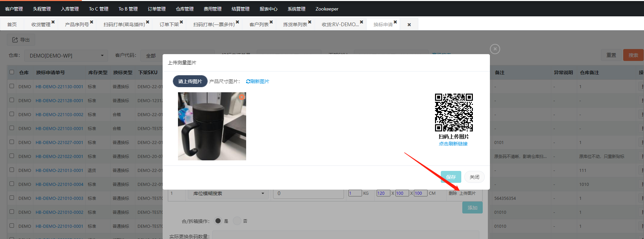Screen dimensions: 644x239
Task: Check the row HB-DEMO-221010-0004
Action: pyautogui.click(x=12, y=184)
